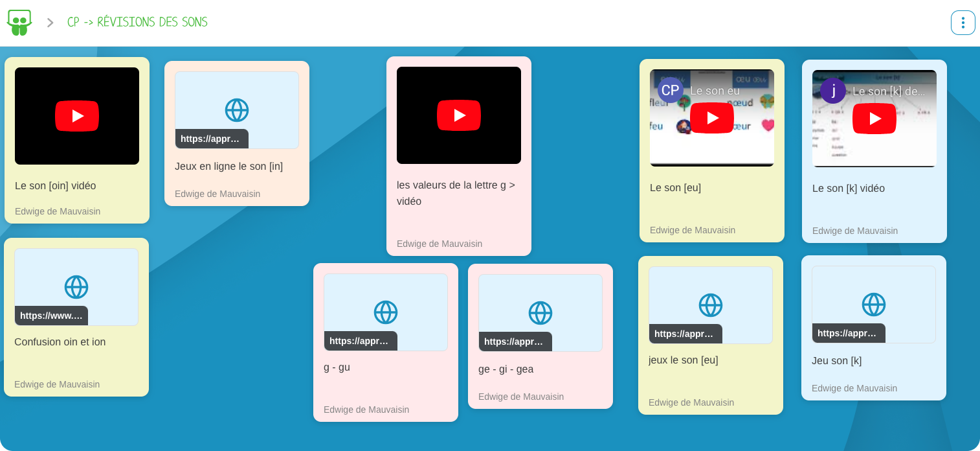Click the green app logo in the header
This screenshot has width=980, height=451.
point(19,22)
